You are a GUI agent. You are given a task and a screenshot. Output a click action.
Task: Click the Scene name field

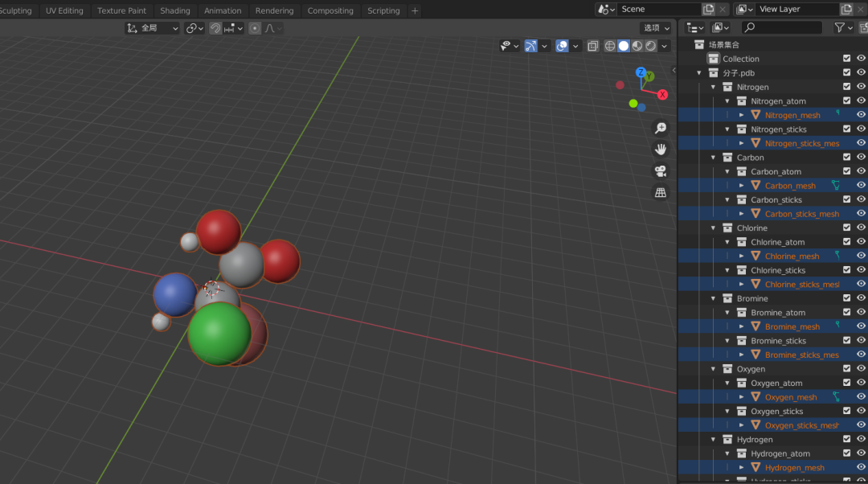(659, 10)
